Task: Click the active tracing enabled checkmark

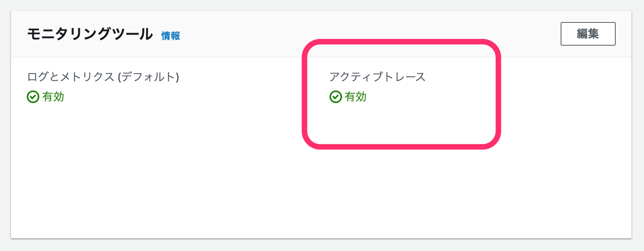Action: point(335,97)
